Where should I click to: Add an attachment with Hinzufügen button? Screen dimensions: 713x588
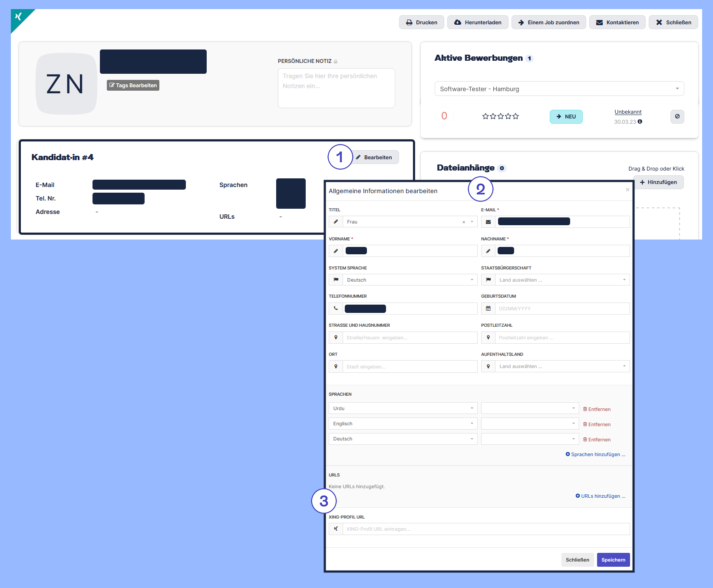658,182
